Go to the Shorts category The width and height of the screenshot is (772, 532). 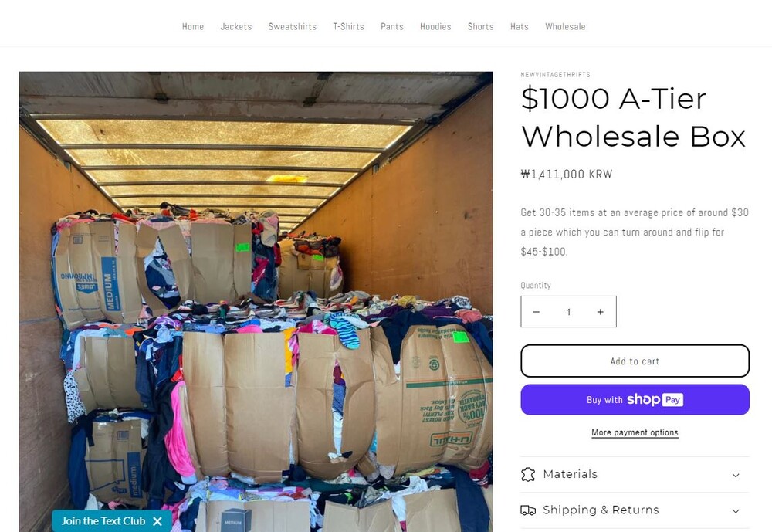pos(480,26)
